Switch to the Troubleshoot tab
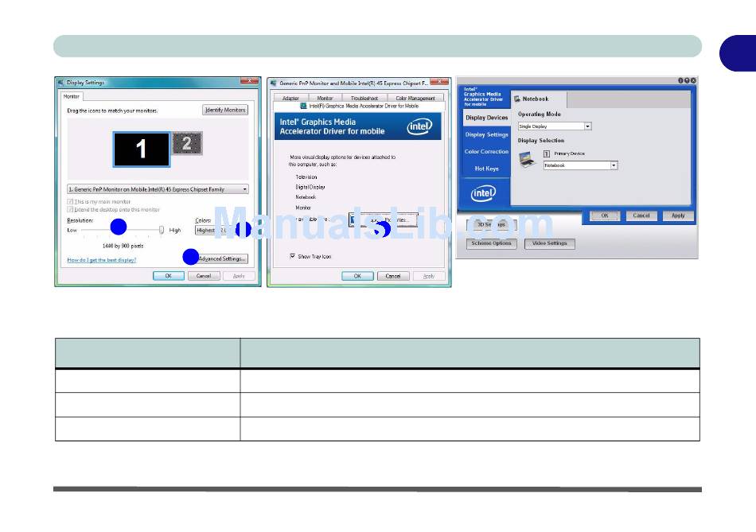Viewport: 756px width, 532px height. click(x=364, y=99)
